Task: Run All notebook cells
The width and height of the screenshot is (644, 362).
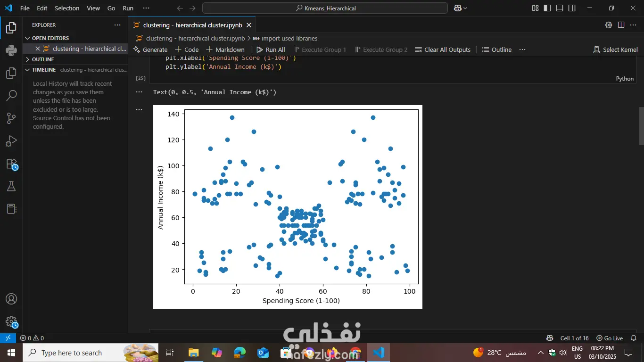Action: coord(271,49)
